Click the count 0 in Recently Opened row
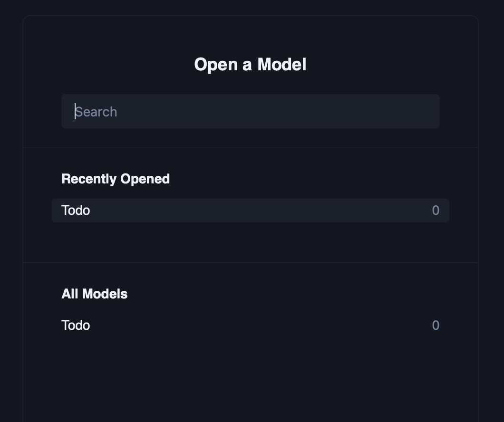504x422 pixels. [x=436, y=211]
